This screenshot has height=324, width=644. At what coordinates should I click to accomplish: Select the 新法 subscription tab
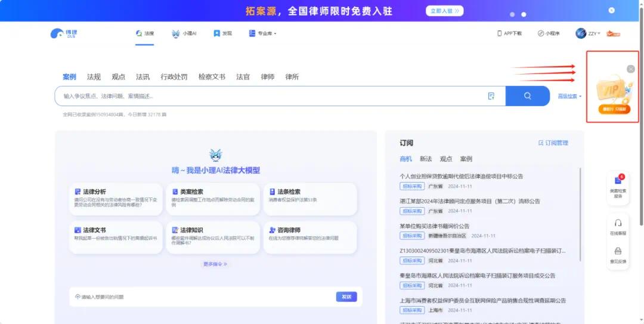pos(426,159)
